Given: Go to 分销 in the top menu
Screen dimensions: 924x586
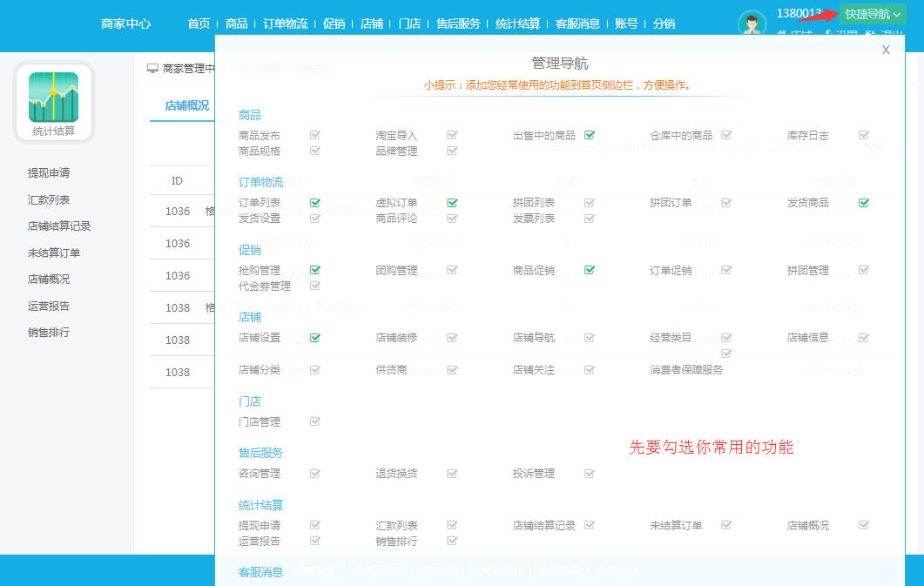Looking at the screenshot, I should pos(664,24).
